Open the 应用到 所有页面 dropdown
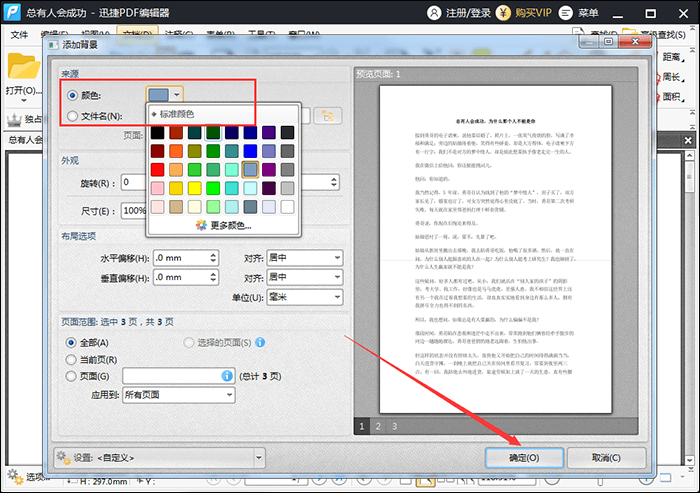Viewport: 700px width, 493px height. tap(179, 395)
